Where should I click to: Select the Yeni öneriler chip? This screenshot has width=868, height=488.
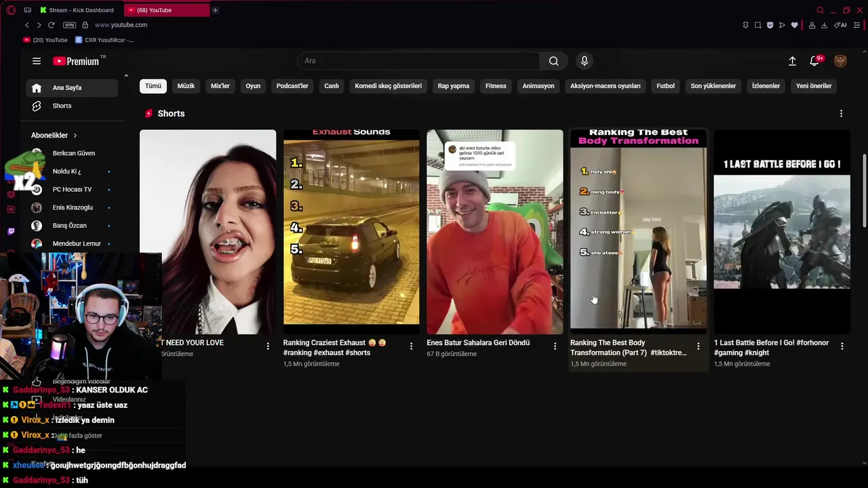tap(814, 86)
